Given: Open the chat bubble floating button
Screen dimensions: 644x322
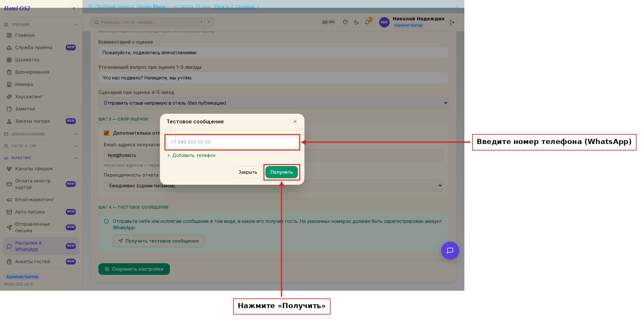Looking at the screenshot, I should click(450, 251).
